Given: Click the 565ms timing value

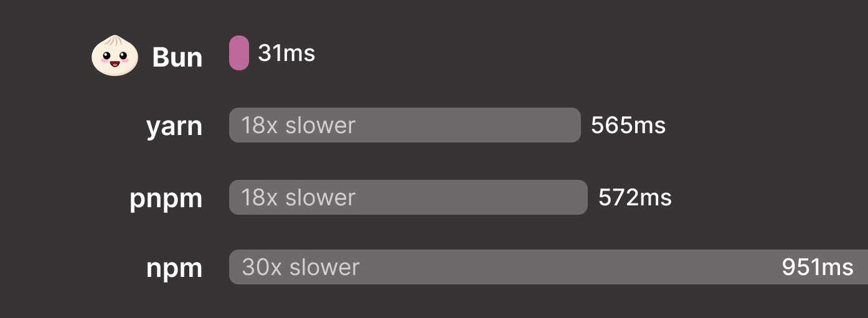Looking at the screenshot, I should click(x=628, y=126).
